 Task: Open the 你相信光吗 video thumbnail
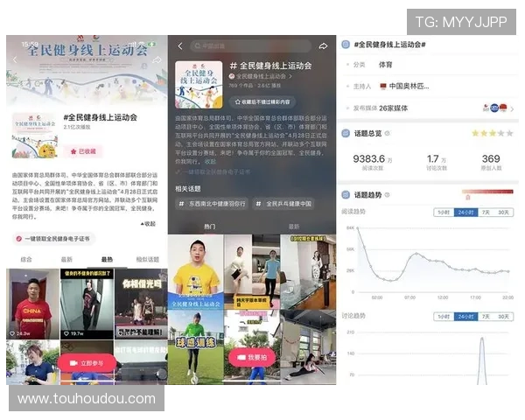pyautogui.click(x=141, y=304)
